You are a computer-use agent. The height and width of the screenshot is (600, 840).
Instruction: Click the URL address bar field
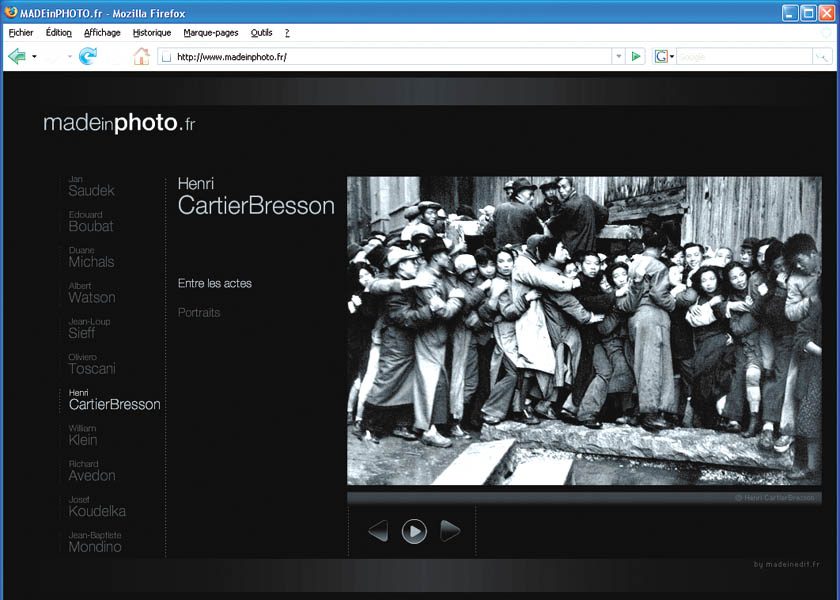point(385,56)
